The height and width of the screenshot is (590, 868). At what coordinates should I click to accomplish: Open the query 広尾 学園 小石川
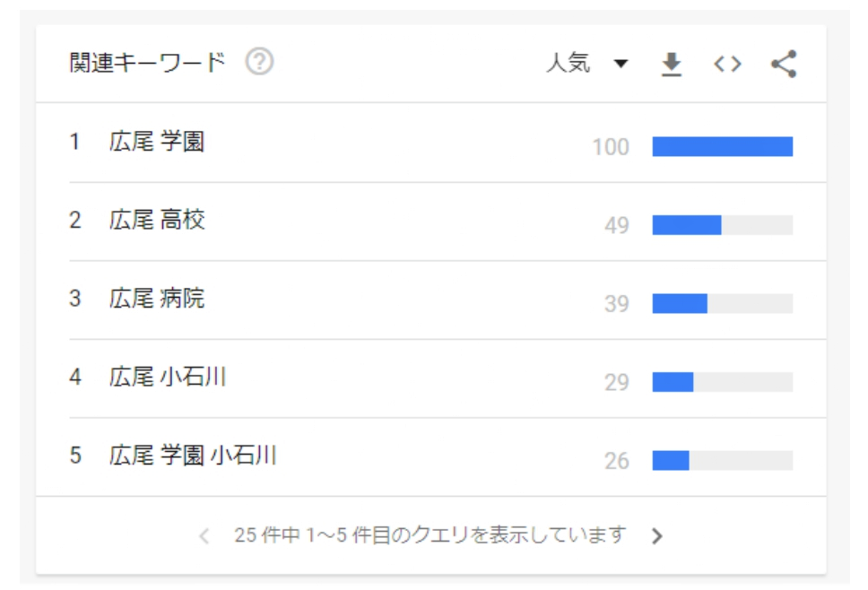pyautogui.click(x=193, y=456)
